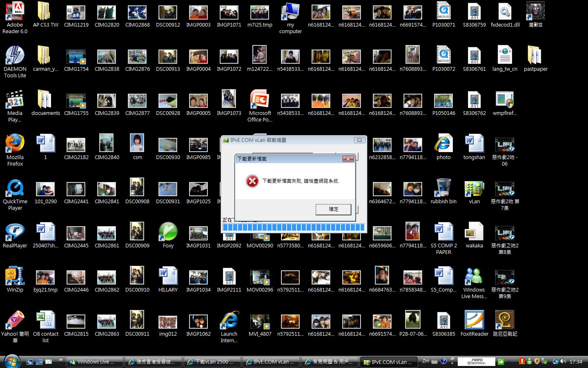Select the 魔獸III game shortcut

[536, 15]
